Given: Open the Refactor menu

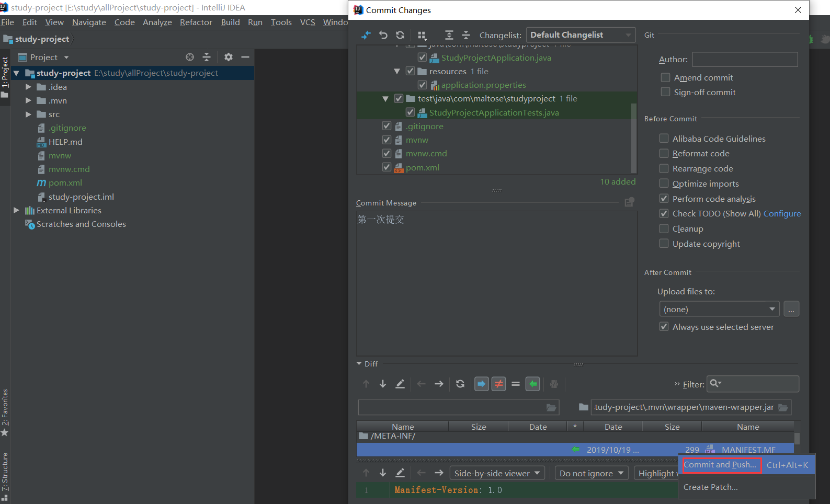Looking at the screenshot, I should point(196,22).
